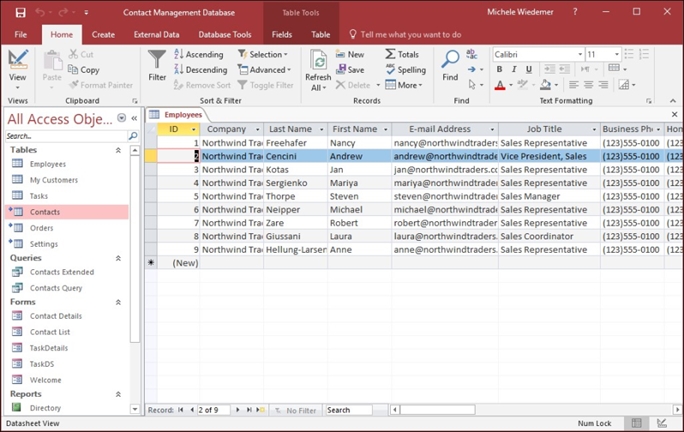Switch to Database Tools tab

[x=225, y=34]
